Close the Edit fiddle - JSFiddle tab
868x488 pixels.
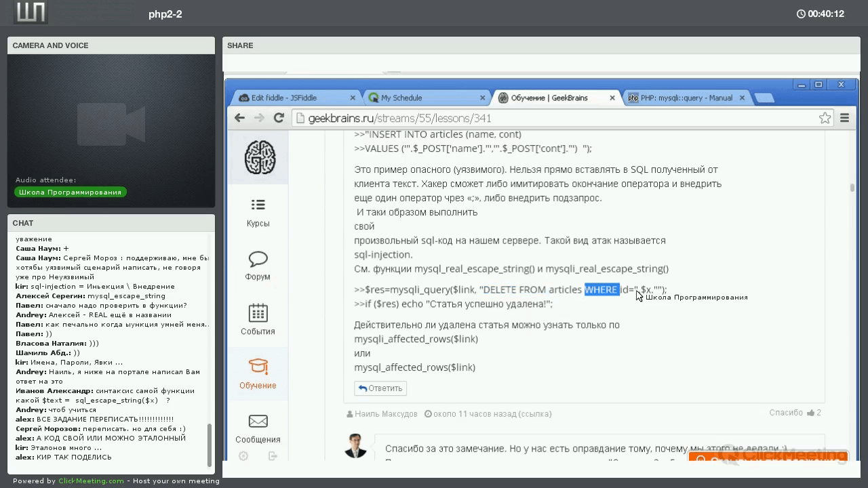coord(353,98)
